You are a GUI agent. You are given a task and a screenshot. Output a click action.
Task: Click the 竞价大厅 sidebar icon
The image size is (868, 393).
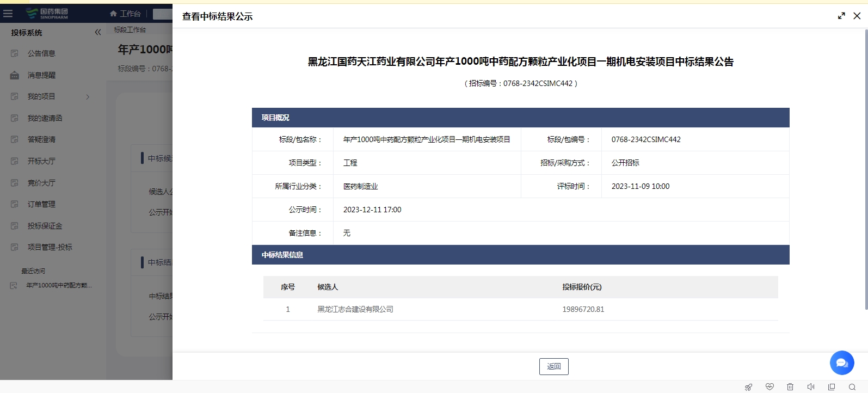tap(15, 183)
